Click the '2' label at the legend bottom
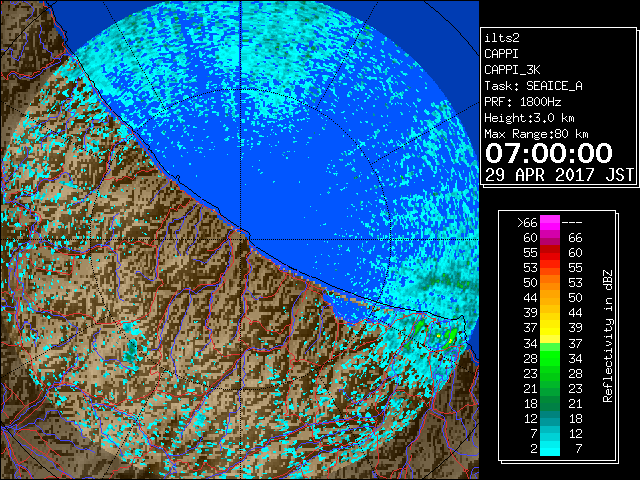Screen dimensions: 640x480 point(533,449)
